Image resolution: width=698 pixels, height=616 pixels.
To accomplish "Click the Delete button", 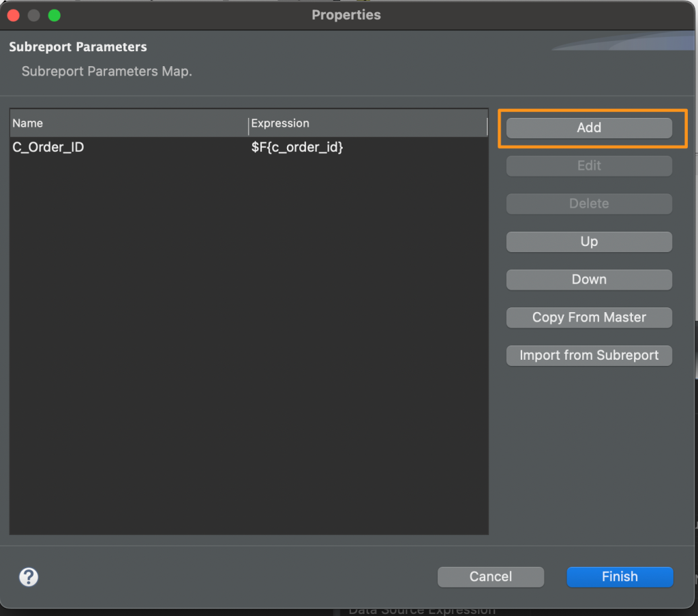I will click(x=589, y=204).
